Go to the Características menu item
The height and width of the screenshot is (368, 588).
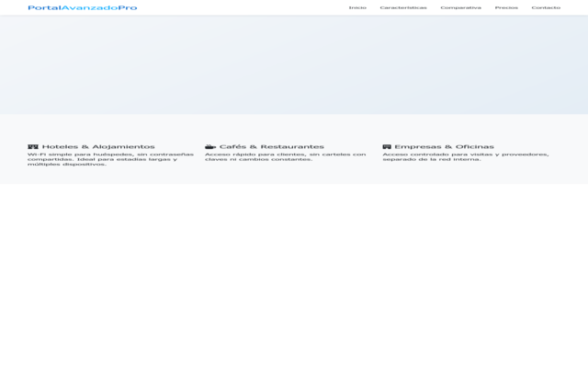pos(403,7)
